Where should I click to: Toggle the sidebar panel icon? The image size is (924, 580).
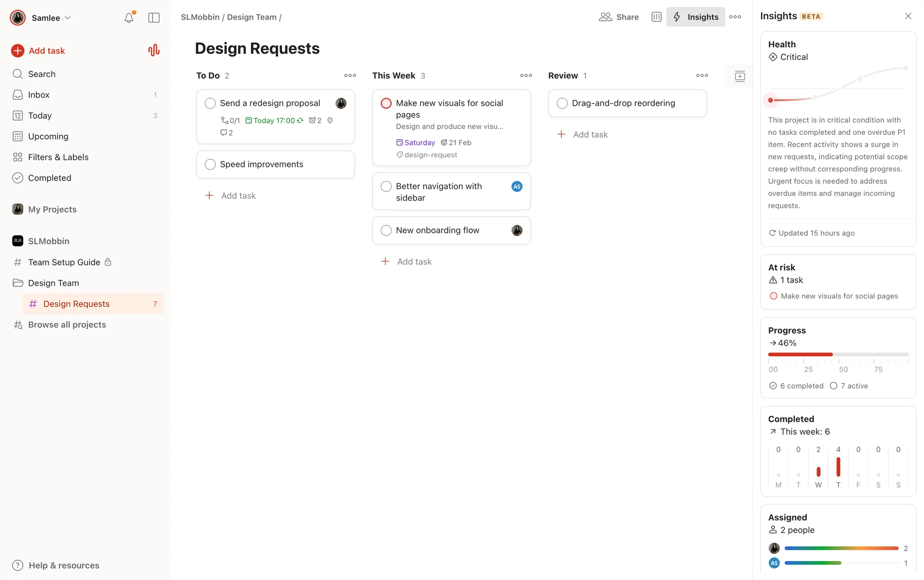154,18
